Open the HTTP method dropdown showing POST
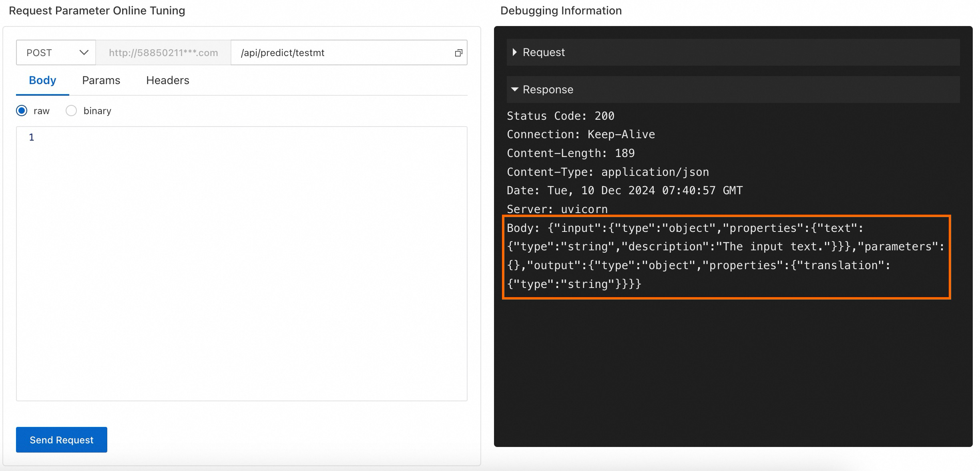Image resolution: width=980 pixels, height=471 pixels. [x=56, y=52]
